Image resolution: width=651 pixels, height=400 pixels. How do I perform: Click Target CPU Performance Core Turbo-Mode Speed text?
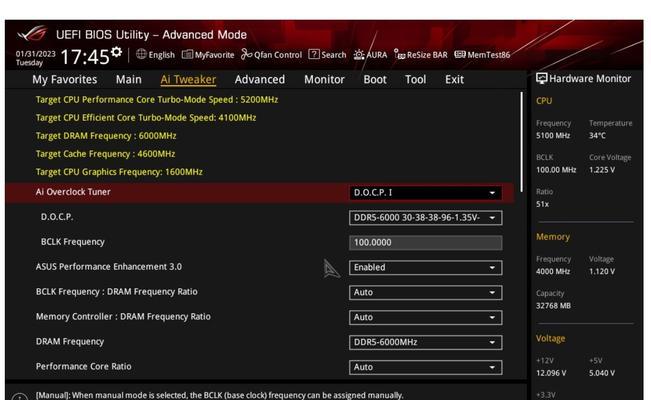coord(157,100)
